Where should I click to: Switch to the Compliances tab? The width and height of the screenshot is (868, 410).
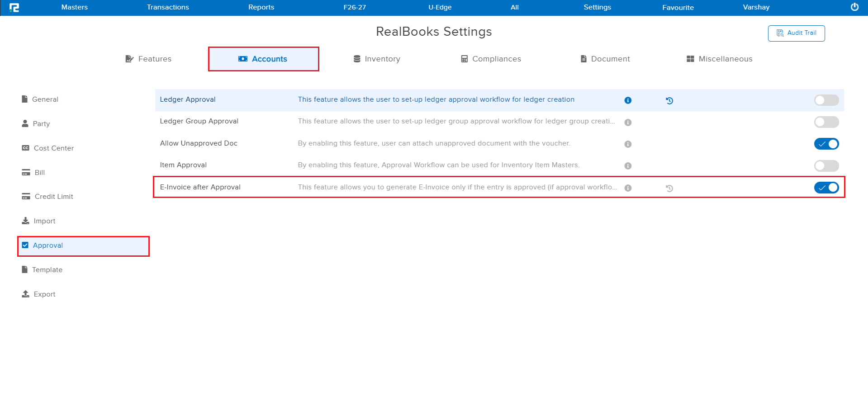(491, 59)
